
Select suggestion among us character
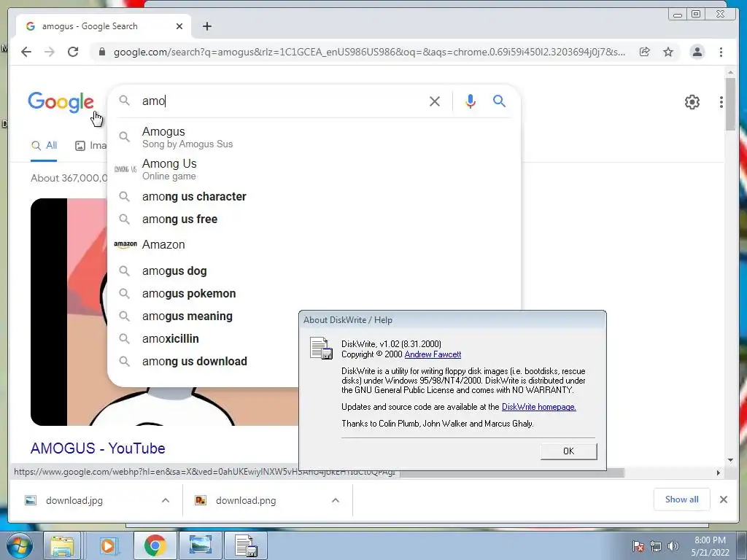click(x=314, y=196)
